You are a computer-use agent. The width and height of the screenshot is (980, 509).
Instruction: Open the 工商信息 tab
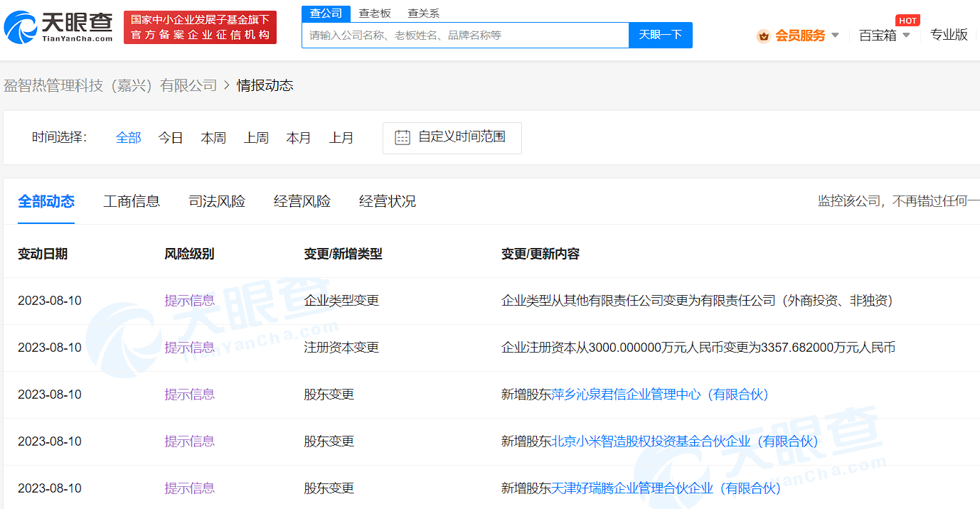tap(132, 201)
